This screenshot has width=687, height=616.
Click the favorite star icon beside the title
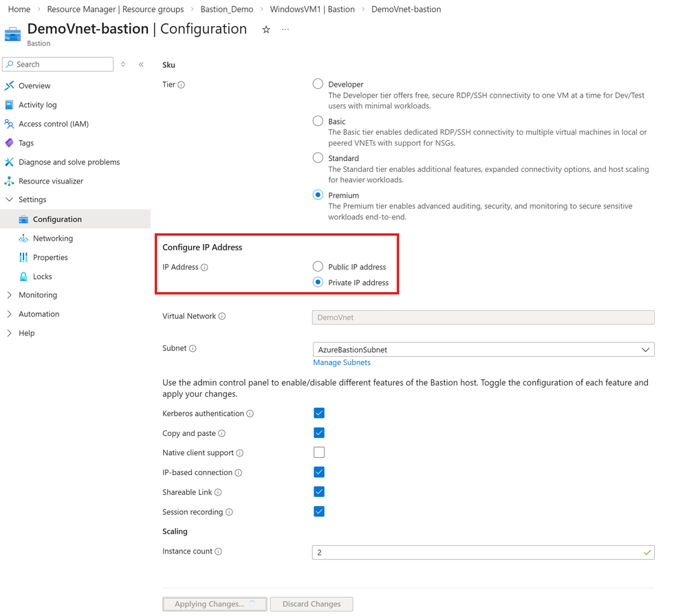tap(266, 30)
